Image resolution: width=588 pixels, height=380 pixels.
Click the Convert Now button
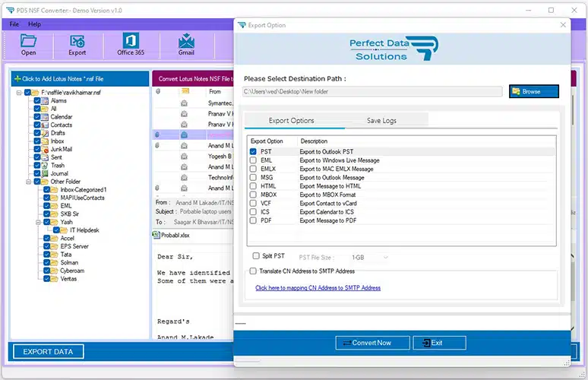[372, 343]
